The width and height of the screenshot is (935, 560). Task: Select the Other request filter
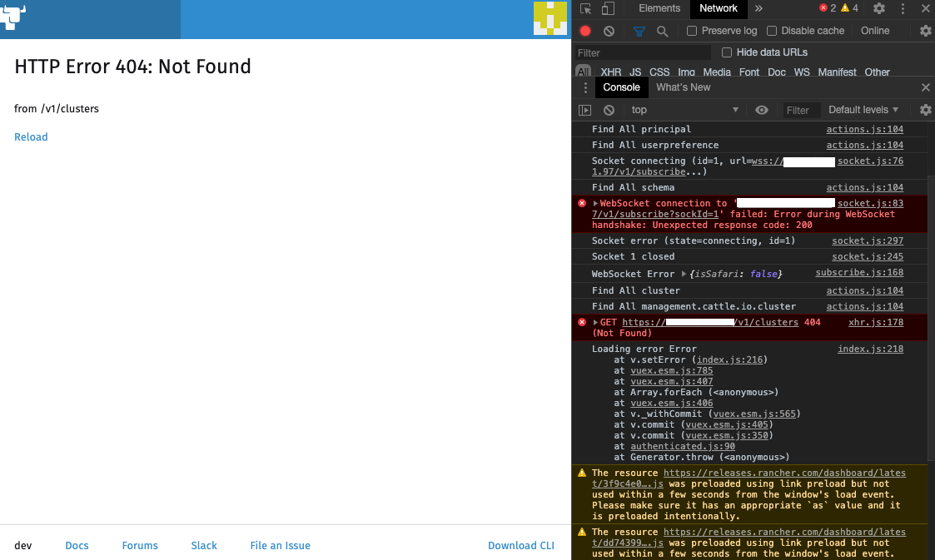coord(877,72)
